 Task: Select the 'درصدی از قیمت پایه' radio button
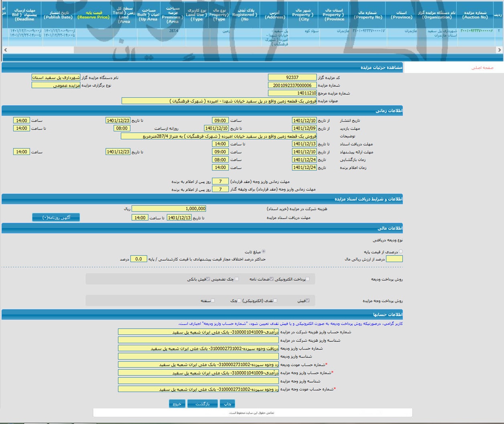[400, 252]
